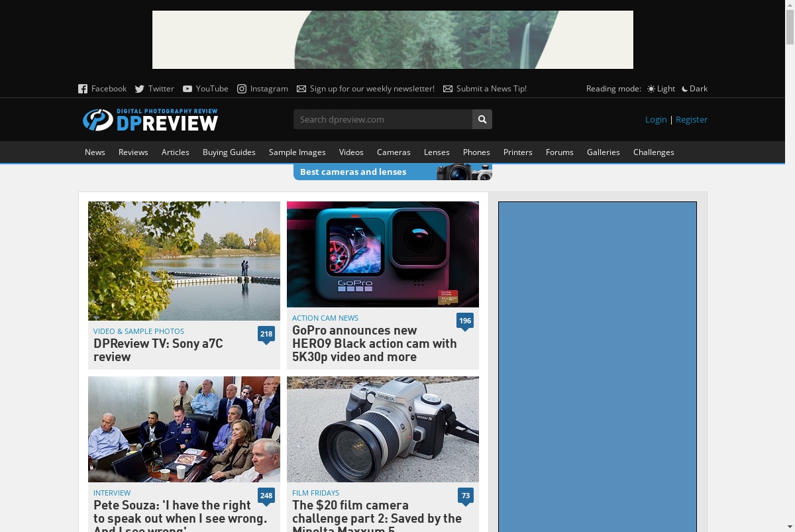Image resolution: width=795 pixels, height=532 pixels.
Task: Switch reading mode to Dark
Action: [694, 89]
